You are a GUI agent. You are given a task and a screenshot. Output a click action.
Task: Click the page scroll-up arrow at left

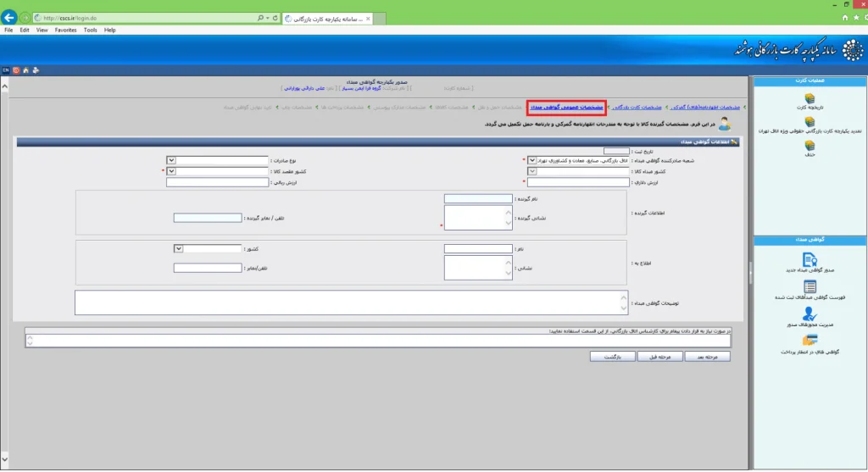pos(4,86)
